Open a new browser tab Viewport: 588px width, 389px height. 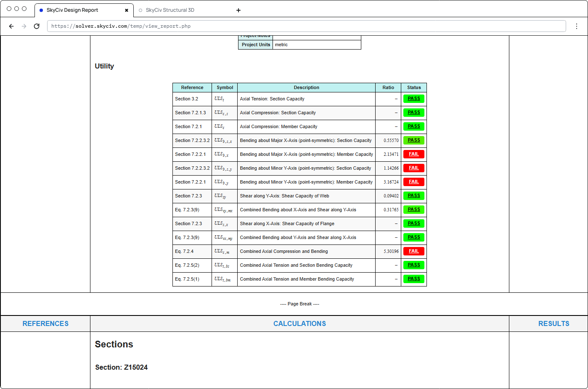click(238, 10)
